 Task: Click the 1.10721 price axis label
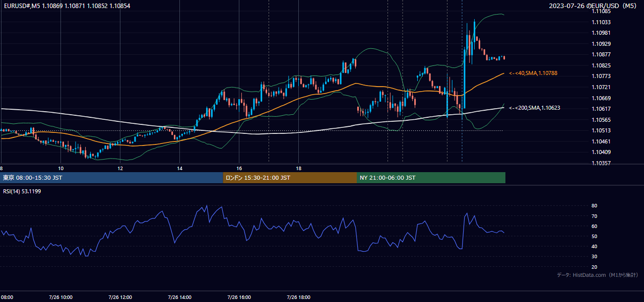coord(601,87)
